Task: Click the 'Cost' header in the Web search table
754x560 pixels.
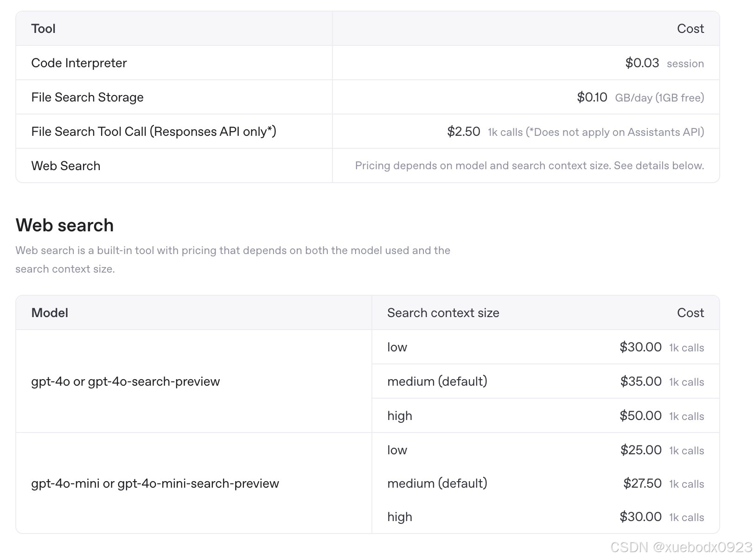Action: 690,313
